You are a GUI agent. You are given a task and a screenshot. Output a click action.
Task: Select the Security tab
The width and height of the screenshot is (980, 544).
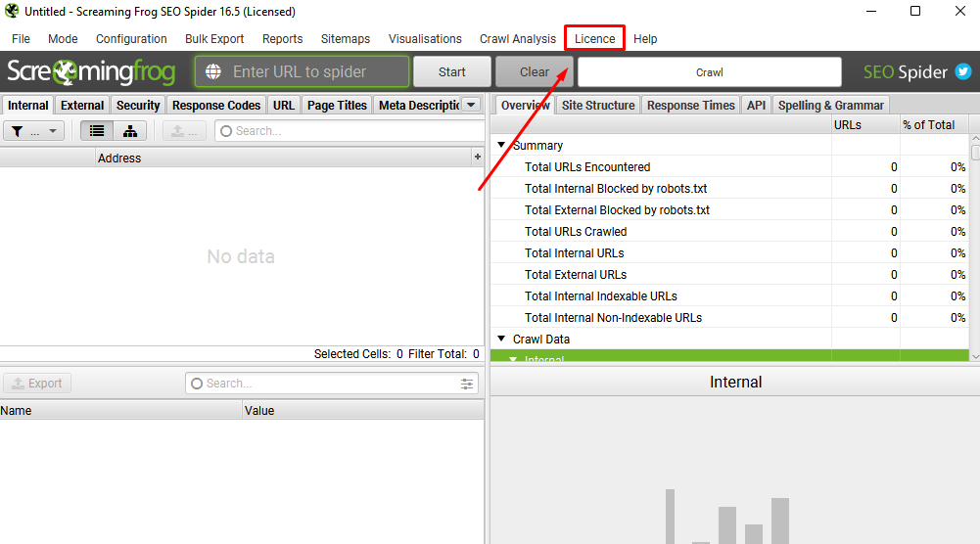138,105
